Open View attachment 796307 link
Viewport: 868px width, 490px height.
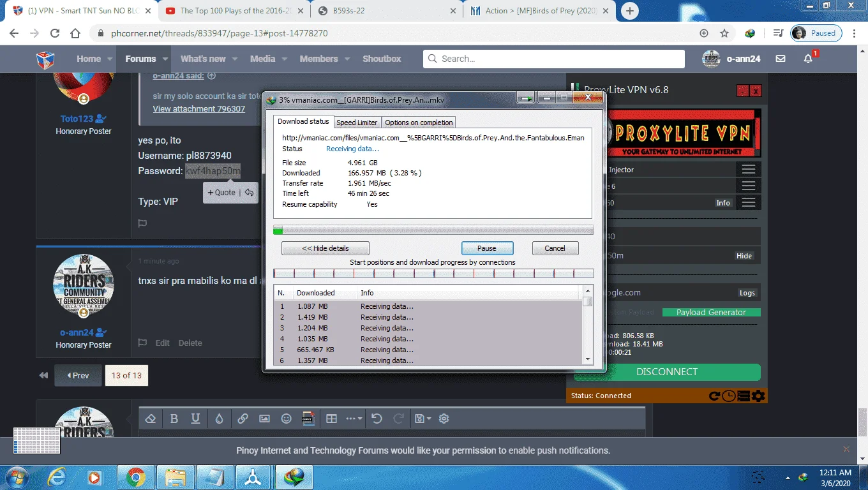(199, 109)
